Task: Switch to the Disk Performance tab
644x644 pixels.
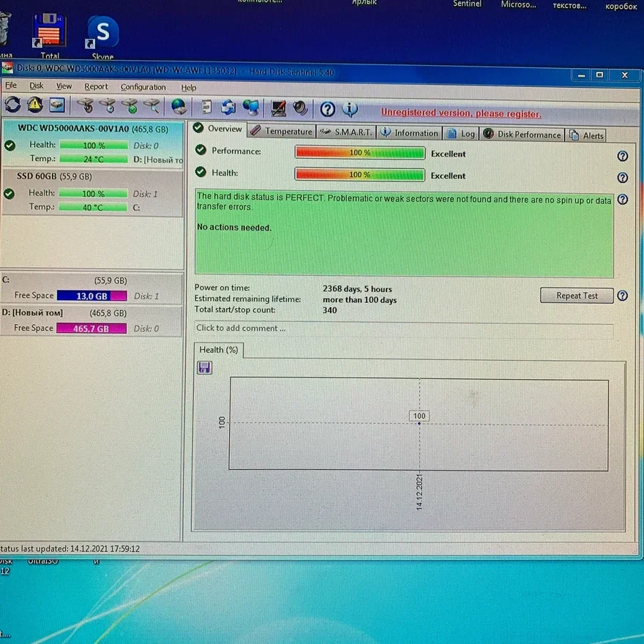Action: point(522,135)
